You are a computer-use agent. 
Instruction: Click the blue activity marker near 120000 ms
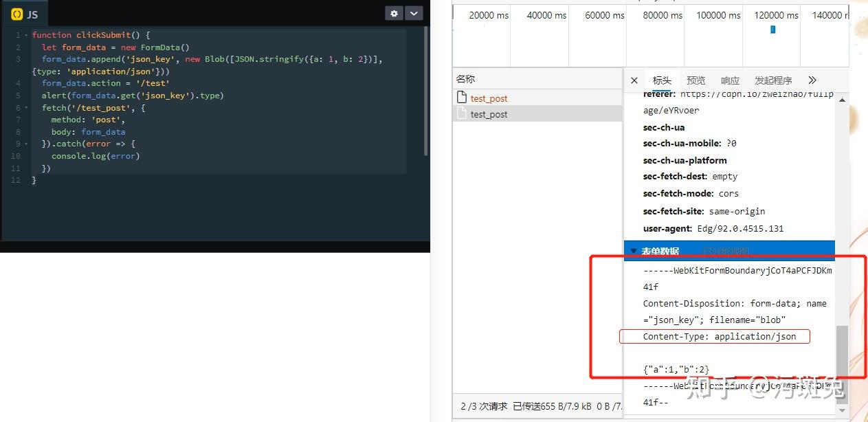[x=772, y=30]
